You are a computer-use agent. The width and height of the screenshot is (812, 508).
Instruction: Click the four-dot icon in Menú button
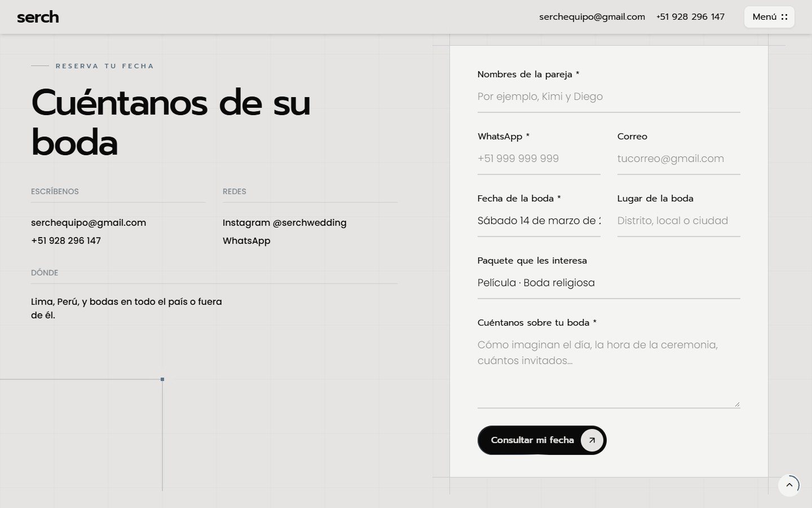[x=784, y=17]
